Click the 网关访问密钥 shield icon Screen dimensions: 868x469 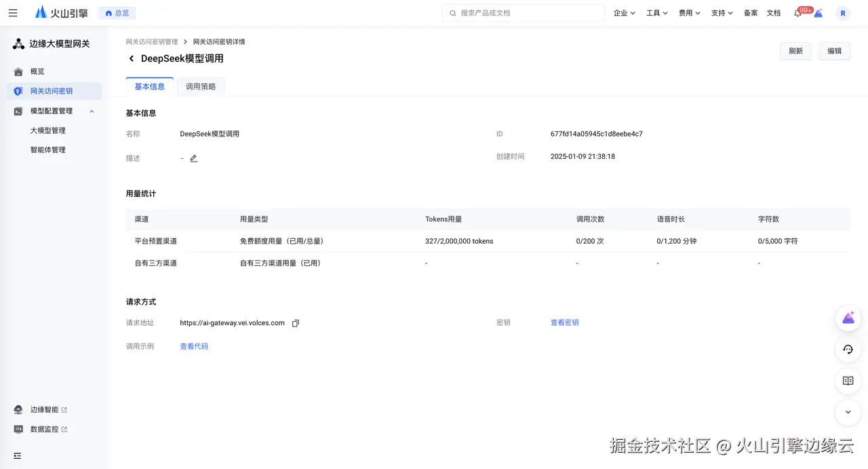[x=18, y=91]
